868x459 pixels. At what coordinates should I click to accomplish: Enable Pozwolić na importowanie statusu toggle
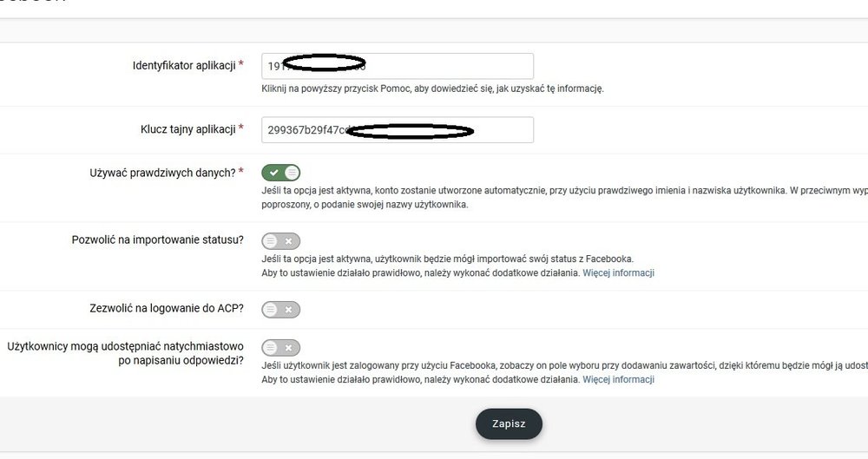click(x=281, y=240)
